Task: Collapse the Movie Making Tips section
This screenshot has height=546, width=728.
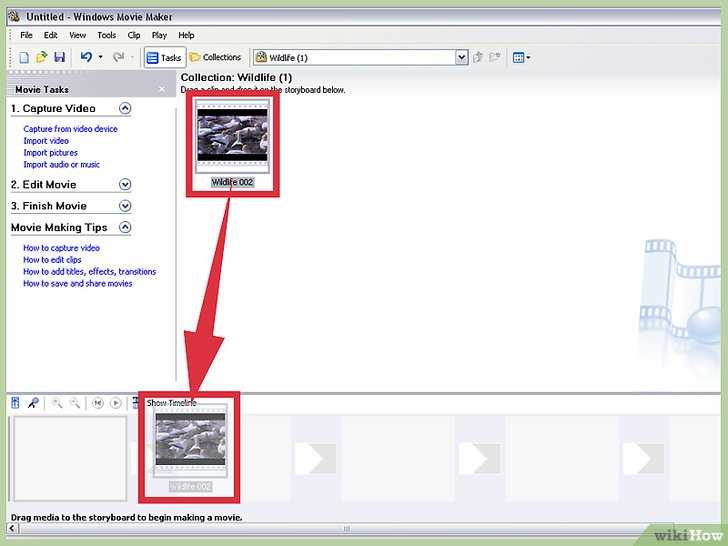Action: [125, 227]
